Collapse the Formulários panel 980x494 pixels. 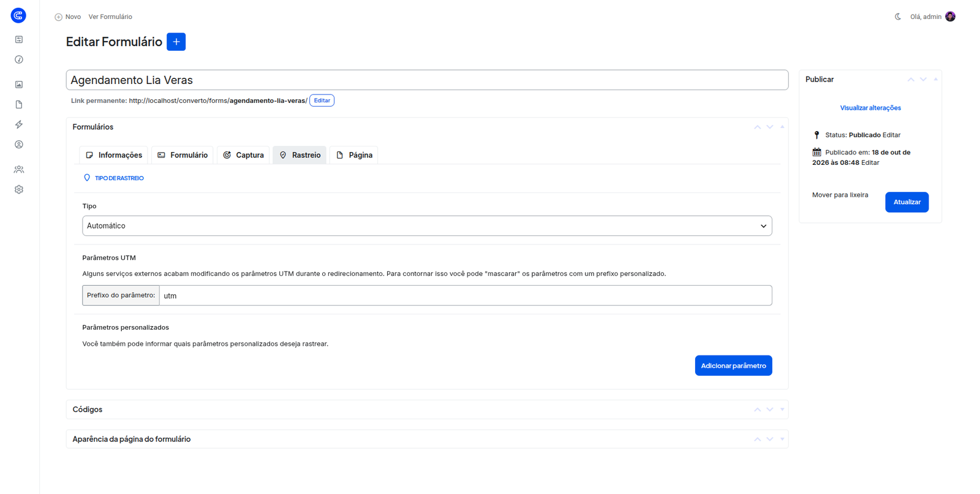pyautogui.click(x=782, y=127)
